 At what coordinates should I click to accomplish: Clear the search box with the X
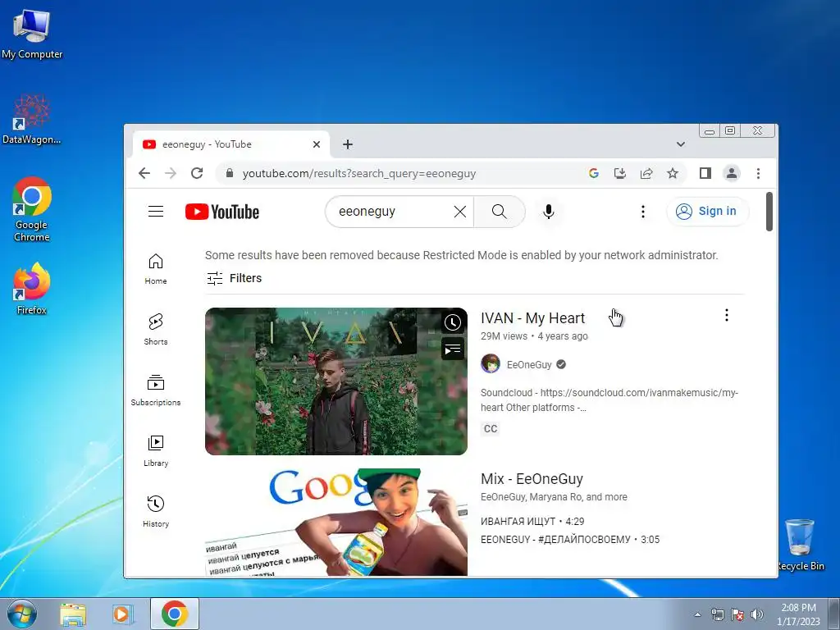tap(459, 212)
